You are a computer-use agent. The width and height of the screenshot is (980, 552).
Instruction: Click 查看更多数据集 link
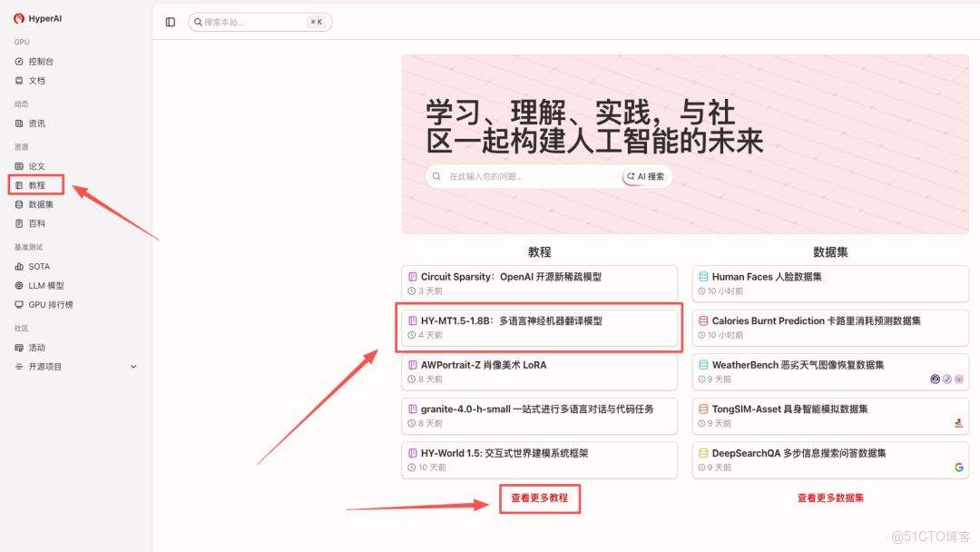pyautogui.click(x=830, y=498)
